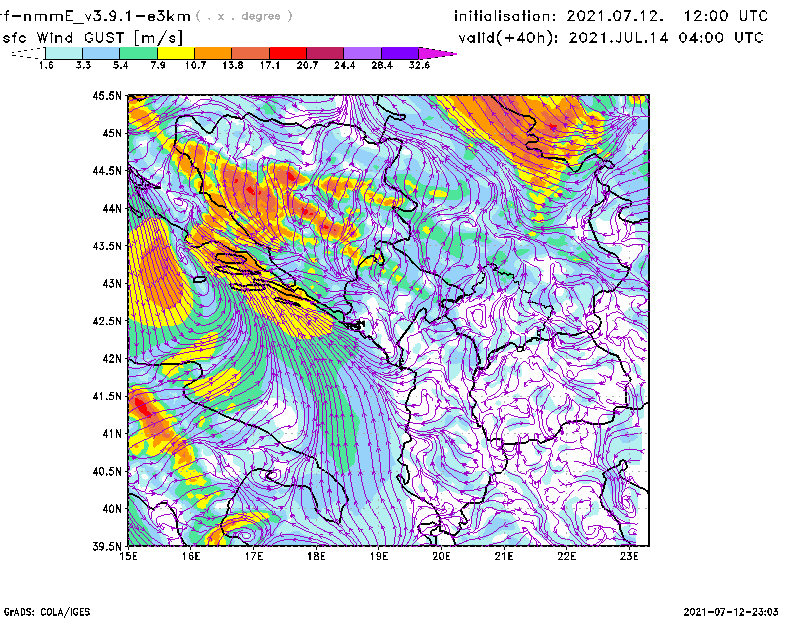Click the "16E" longitude label
This screenshot has height=618, width=800.
click(x=191, y=556)
